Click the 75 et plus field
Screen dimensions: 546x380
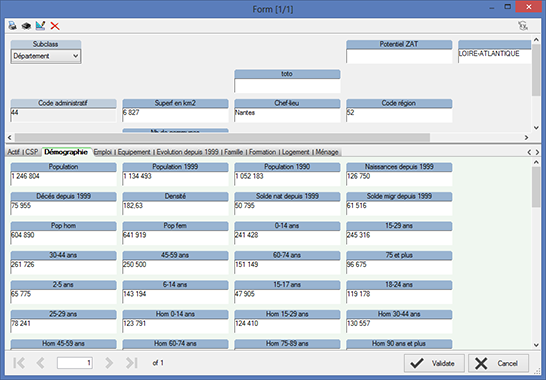pos(399,267)
